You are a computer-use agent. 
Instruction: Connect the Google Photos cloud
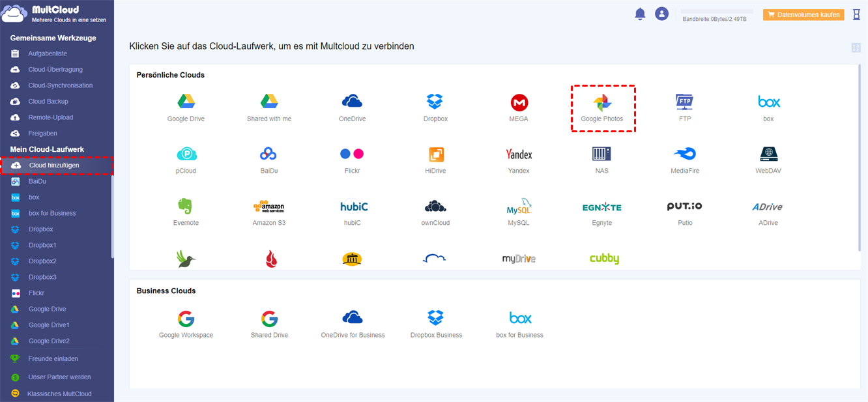click(x=602, y=103)
